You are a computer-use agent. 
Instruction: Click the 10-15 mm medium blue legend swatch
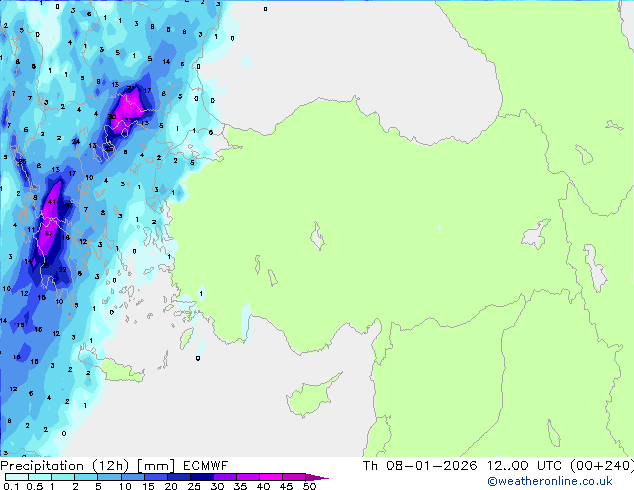tap(133, 477)
